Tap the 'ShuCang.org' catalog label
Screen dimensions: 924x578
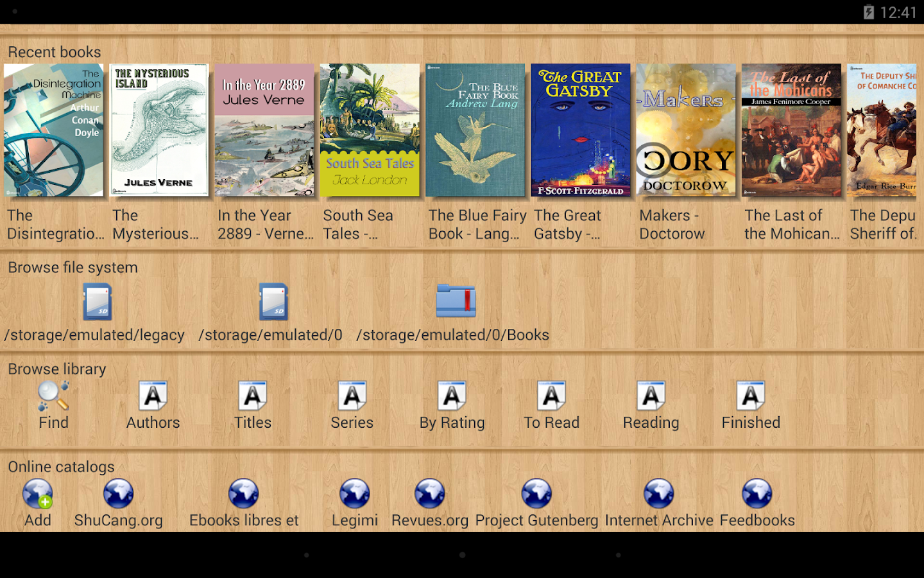119,520
